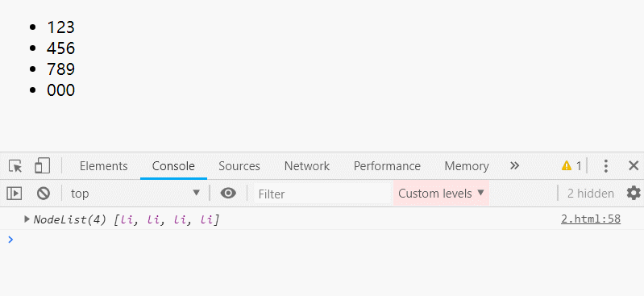
Task: Open the Performance tab
Action: coord(387,166)
